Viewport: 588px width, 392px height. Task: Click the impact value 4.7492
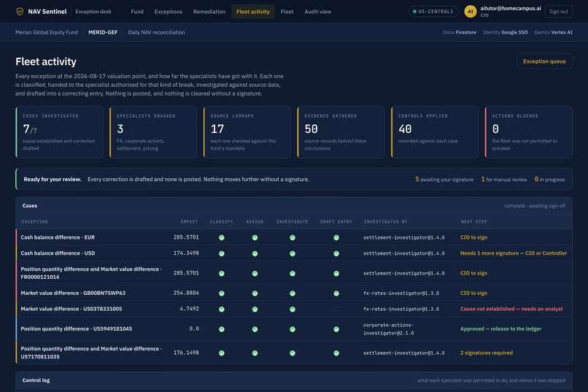[189, 309]
